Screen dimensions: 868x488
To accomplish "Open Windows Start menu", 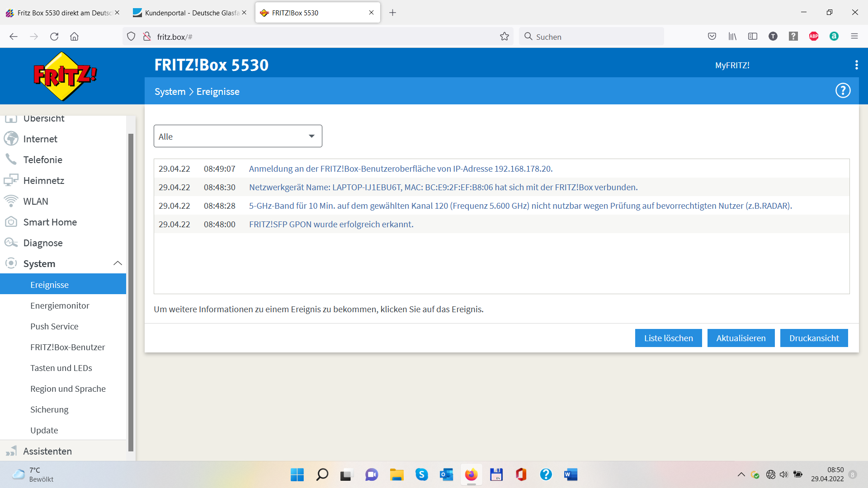I will click(x=297, y=474).
